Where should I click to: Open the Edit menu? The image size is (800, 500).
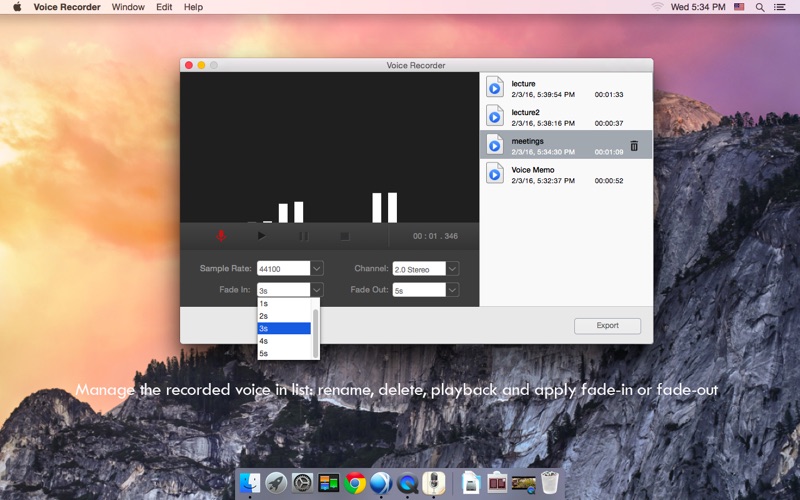(164, 7)
